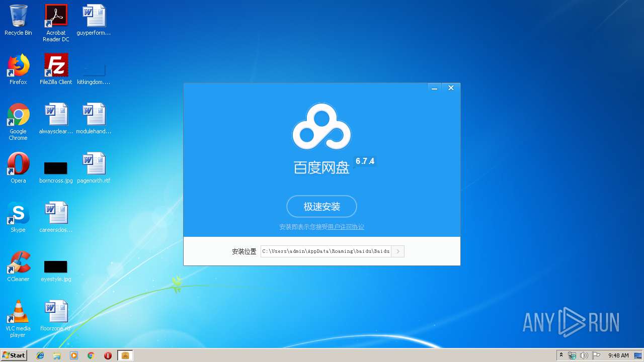Select the alwaysclear Word document icon
The image size is (644, 362).
tap(56, 119)
